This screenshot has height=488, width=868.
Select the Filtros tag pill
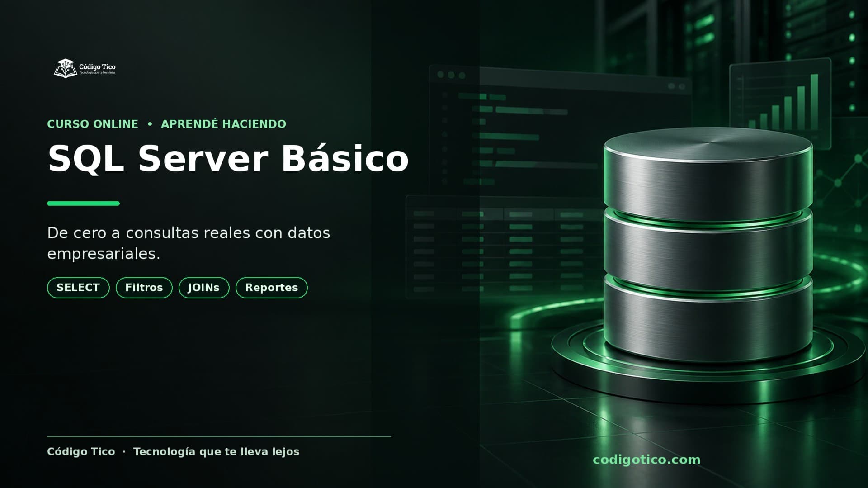point(144,288)
